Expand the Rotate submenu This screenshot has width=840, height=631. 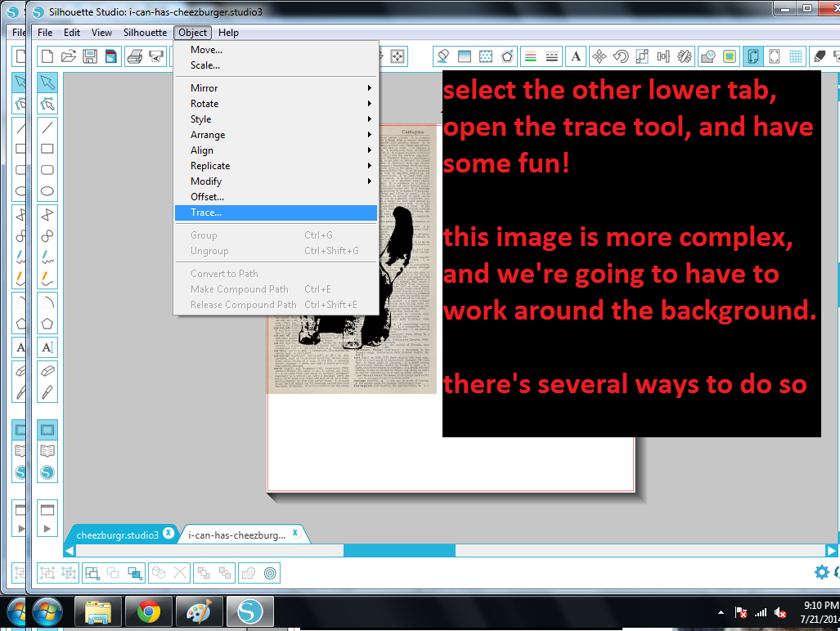(x=276, y=103)
